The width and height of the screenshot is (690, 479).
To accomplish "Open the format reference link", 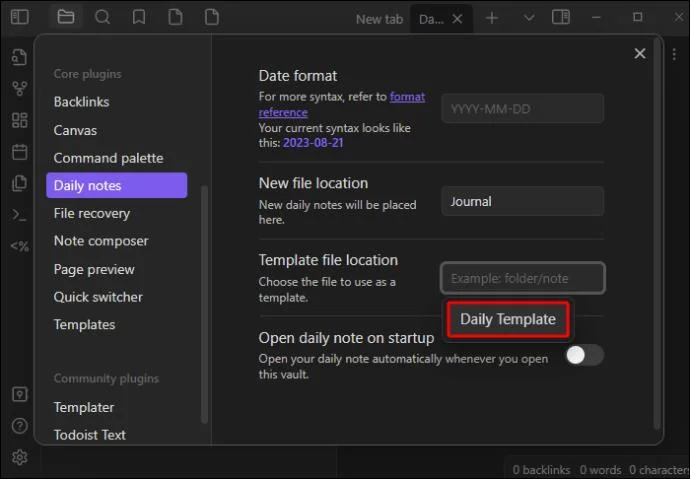I will click(407, 96).
